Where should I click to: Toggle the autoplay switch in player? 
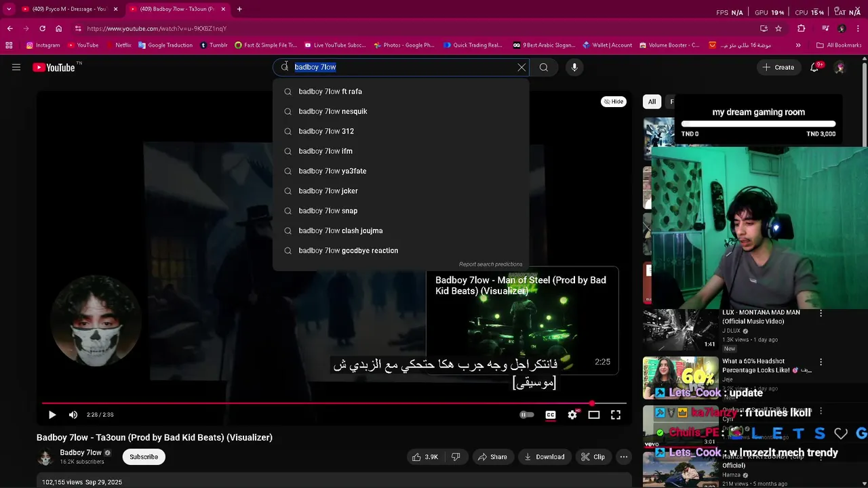pos(527,415)
